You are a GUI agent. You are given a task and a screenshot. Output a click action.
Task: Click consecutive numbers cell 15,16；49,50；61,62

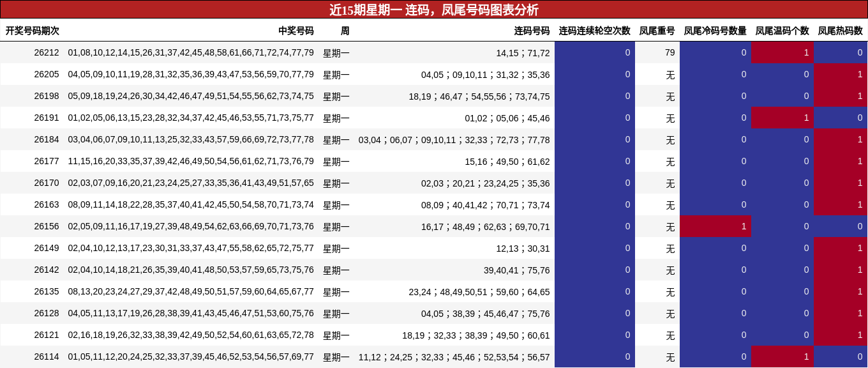(x=507, y=161)
